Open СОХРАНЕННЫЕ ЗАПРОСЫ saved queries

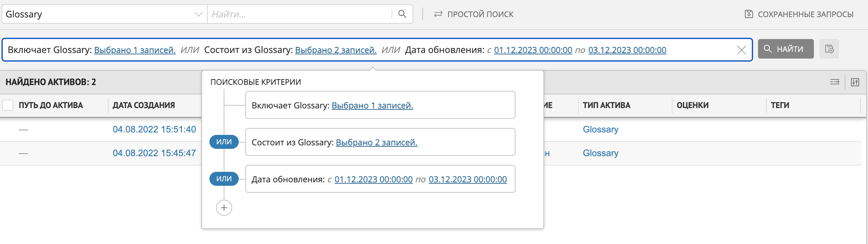click(799, 14)
